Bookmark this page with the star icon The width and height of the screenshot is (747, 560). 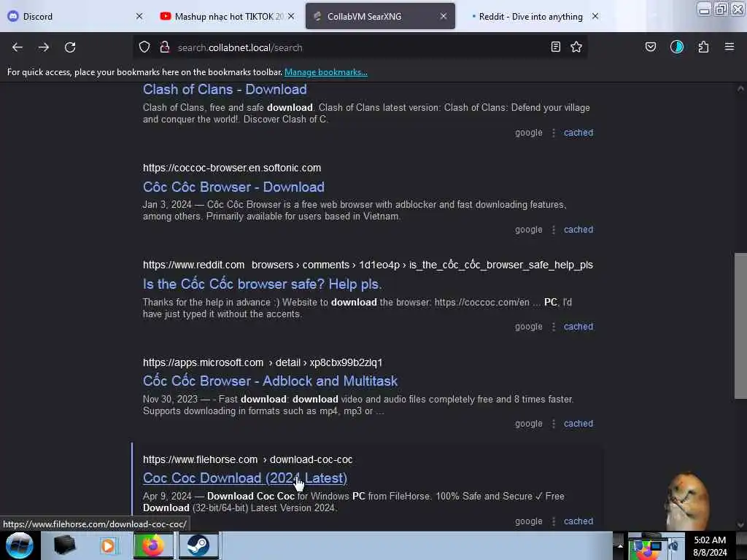click(x=576, y=47)
